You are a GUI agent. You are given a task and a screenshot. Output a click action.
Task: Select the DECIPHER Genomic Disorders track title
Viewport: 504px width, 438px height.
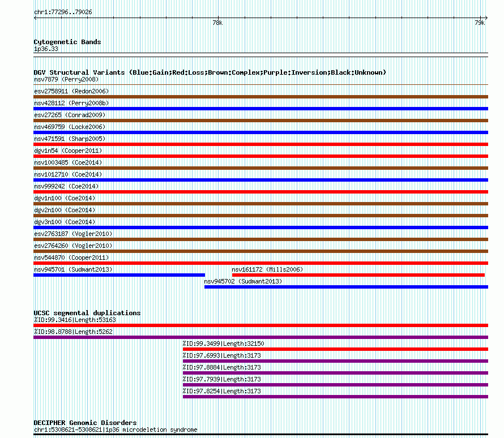click(85, 423)
